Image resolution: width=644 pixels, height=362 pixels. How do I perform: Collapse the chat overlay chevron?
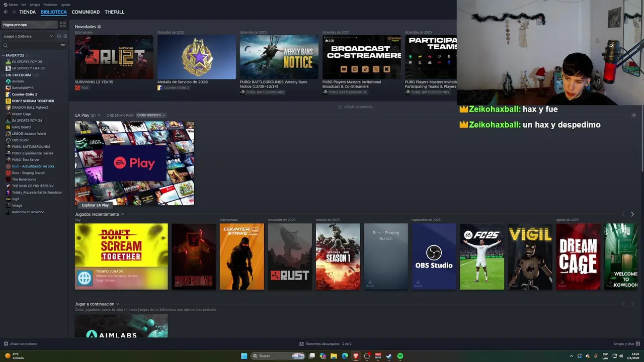(x=634, y=115)
